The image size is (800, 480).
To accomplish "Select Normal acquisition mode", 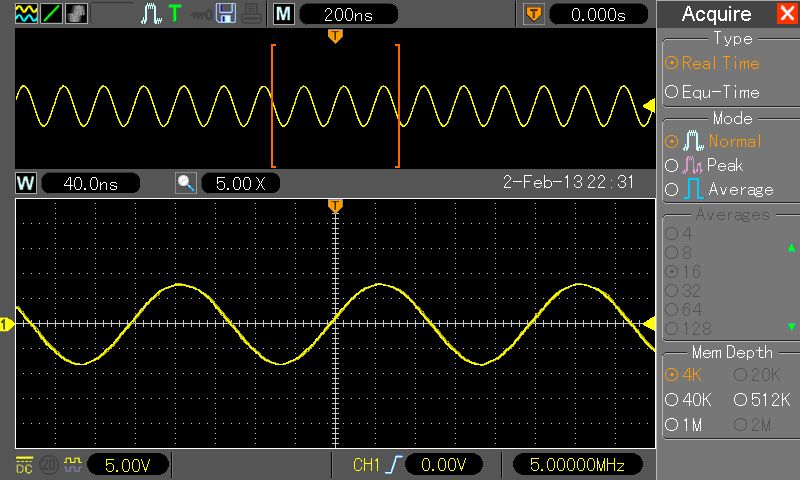I will click(x=713, y=141).
